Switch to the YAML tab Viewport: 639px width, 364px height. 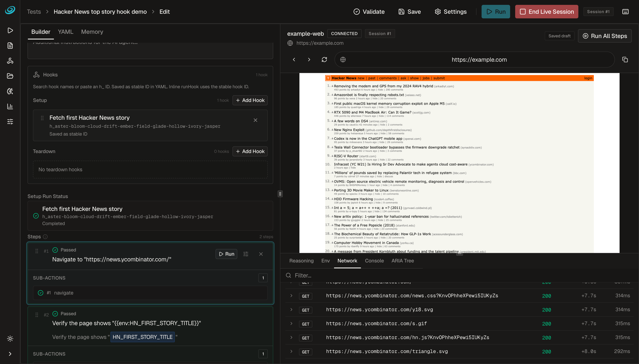click(x=66, y=32)
